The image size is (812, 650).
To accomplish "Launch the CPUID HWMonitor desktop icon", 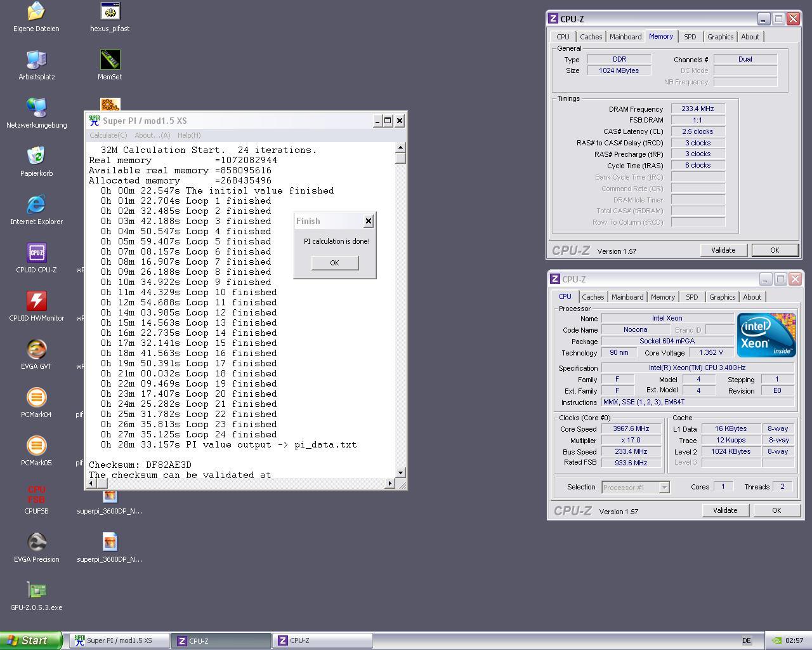I will 36,301.
